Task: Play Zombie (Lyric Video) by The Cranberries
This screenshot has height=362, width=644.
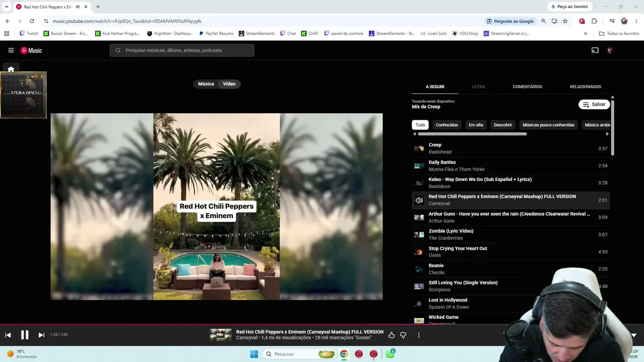Action: click(x=511, y=235)
